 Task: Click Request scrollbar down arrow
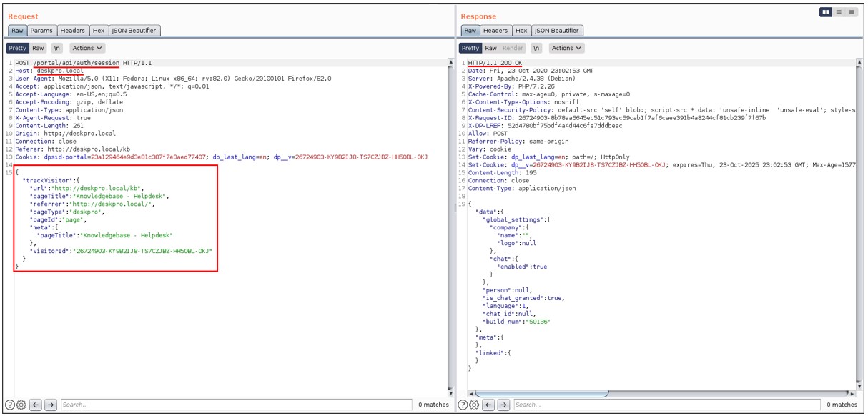450,393
